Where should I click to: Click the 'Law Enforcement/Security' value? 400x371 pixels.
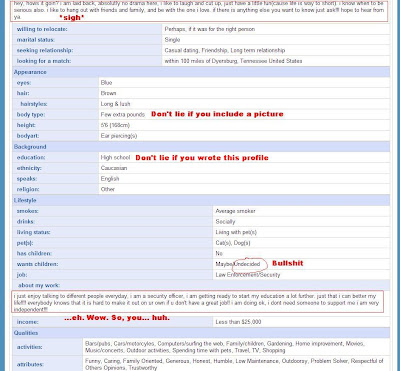tap(248, 275)
